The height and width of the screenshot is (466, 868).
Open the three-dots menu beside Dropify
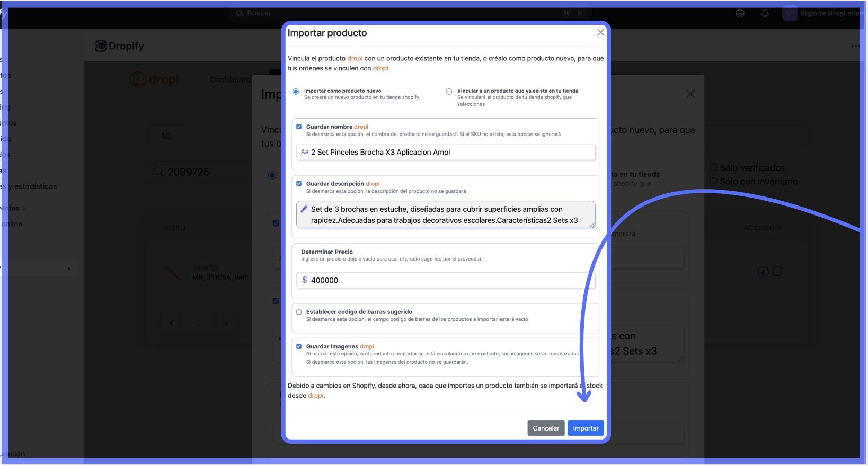[855, 46]
